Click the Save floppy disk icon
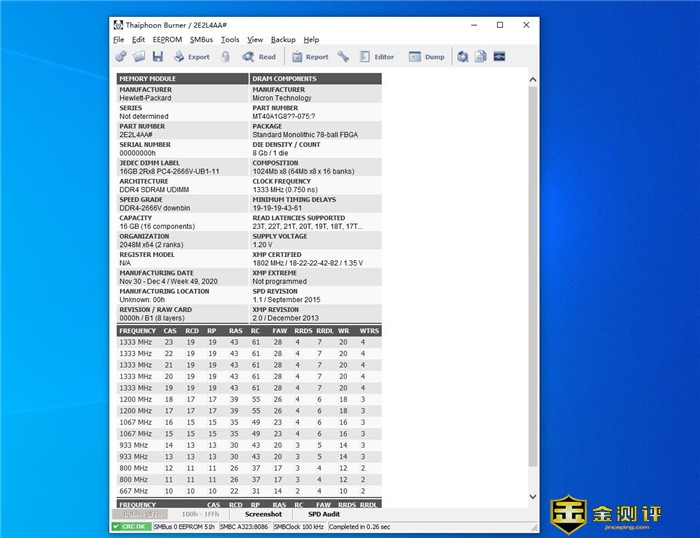The height and width of the screenshot is (538, 700). [157, 57]
